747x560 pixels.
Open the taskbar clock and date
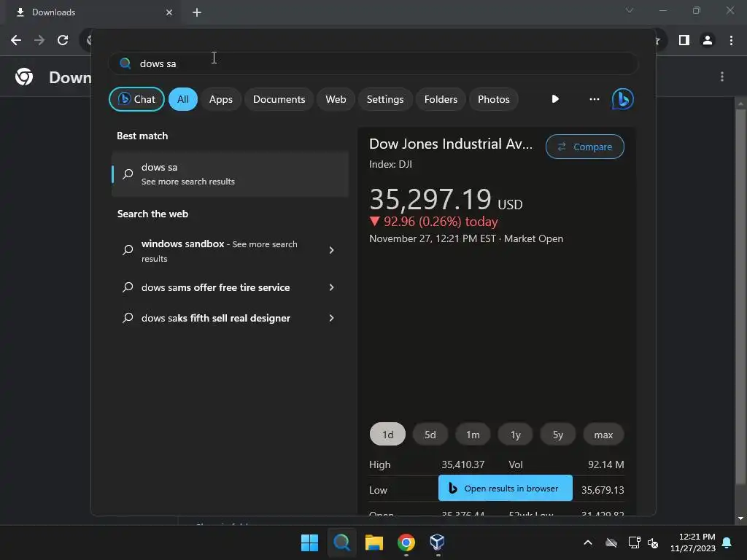coord(693,542)
